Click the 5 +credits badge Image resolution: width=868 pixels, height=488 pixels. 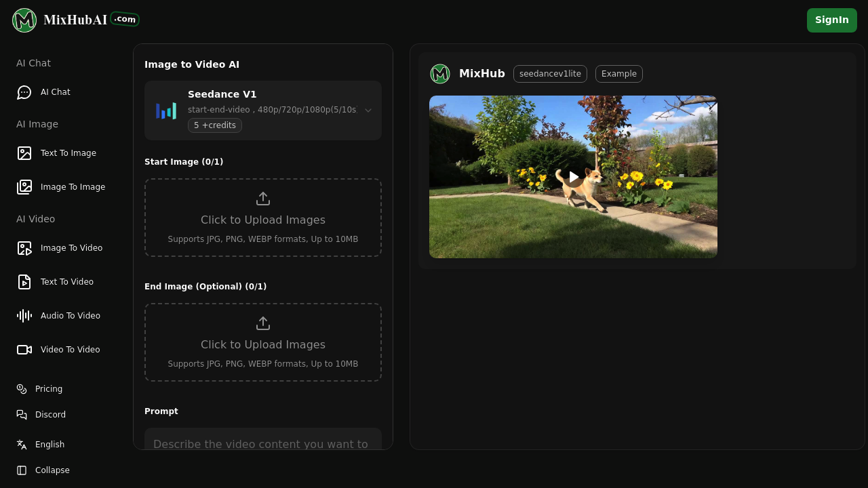coord(214,125)
